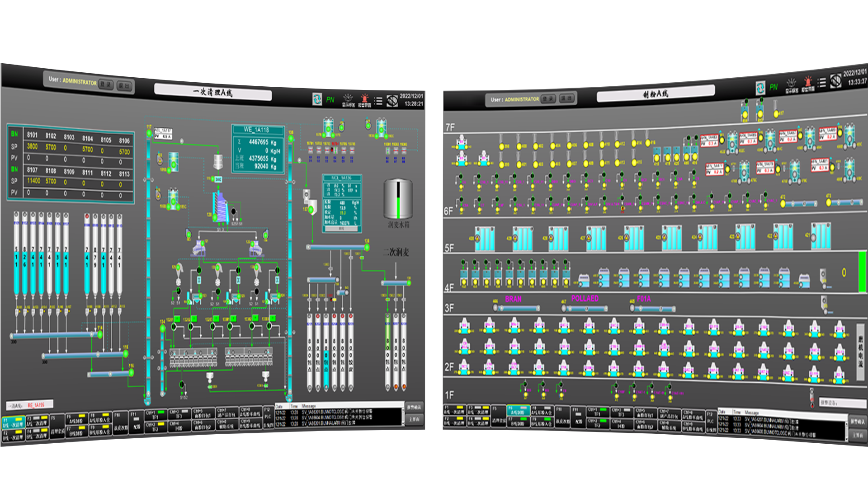Toggle Ctrl+1 TF1 on left screen

pos(155,415)
